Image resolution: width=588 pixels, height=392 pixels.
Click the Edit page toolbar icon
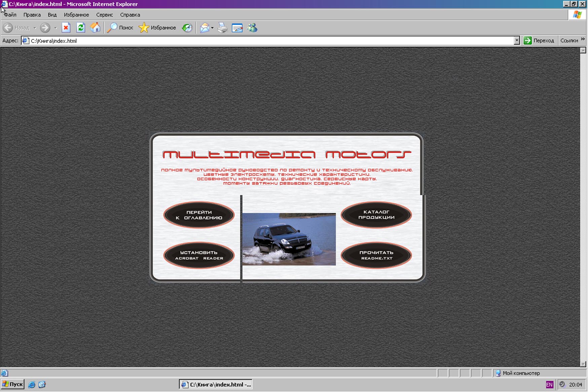coord(237,28)
